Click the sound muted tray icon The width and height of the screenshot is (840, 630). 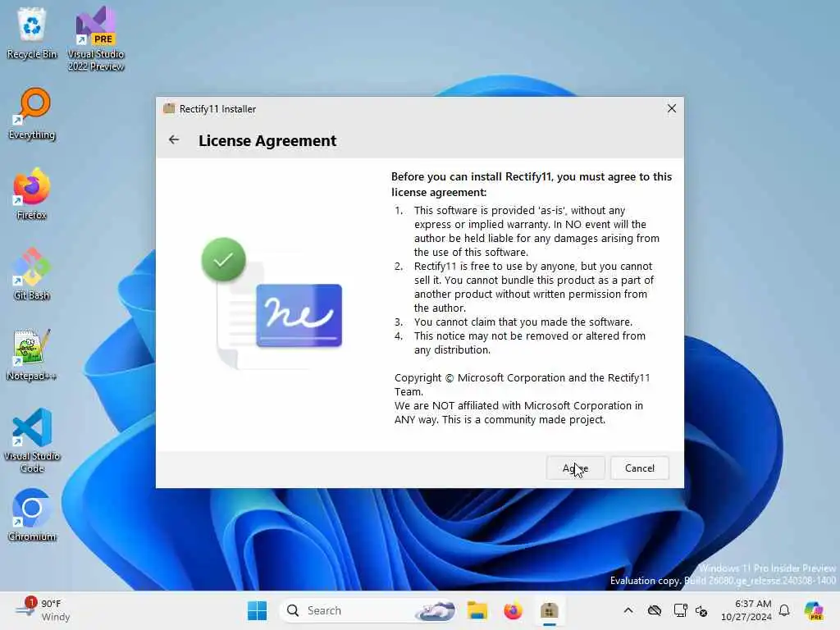tap(701, 610)
